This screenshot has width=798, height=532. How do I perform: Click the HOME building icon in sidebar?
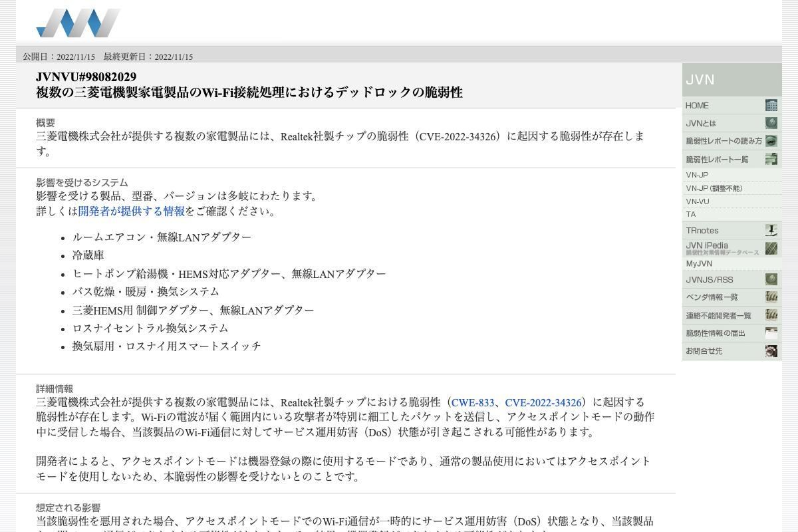point(771,105)
